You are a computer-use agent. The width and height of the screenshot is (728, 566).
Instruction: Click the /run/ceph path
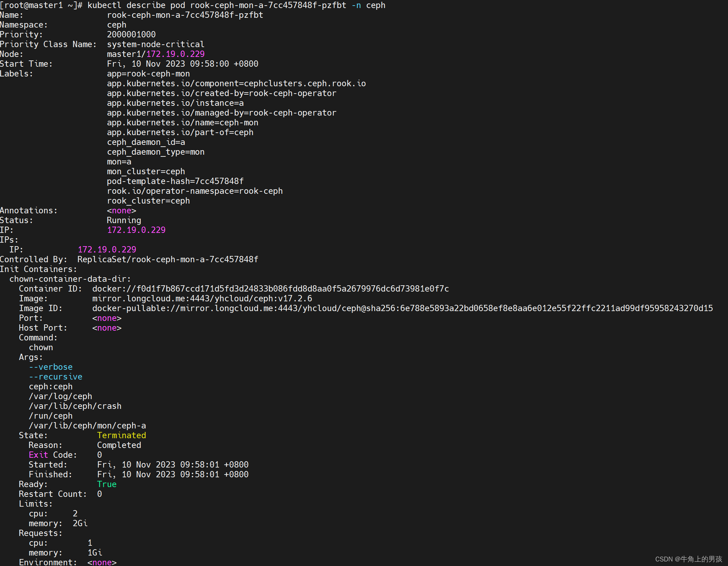(51, 416)
